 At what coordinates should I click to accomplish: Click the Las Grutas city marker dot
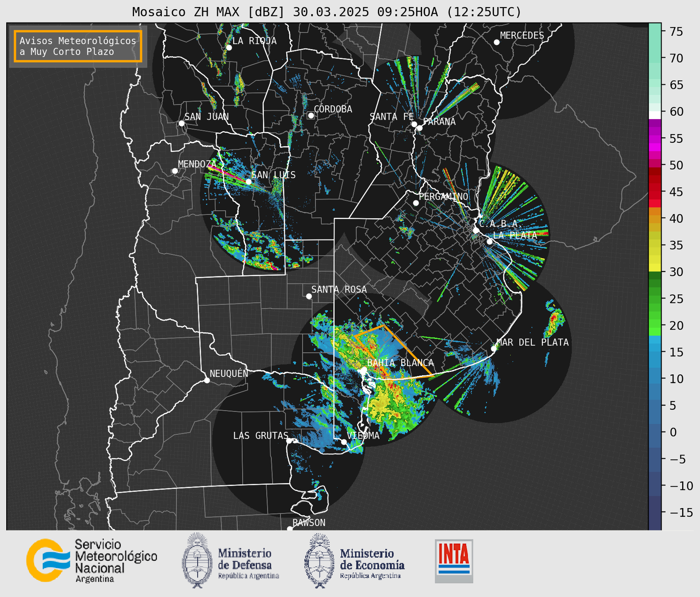point(289,441)
